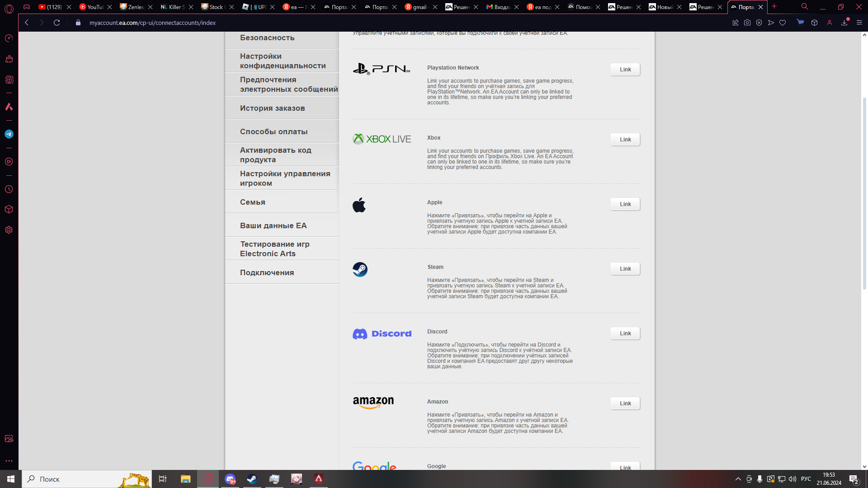
Task: Open История заказов menu item
Action: click(x=282, y=108)
